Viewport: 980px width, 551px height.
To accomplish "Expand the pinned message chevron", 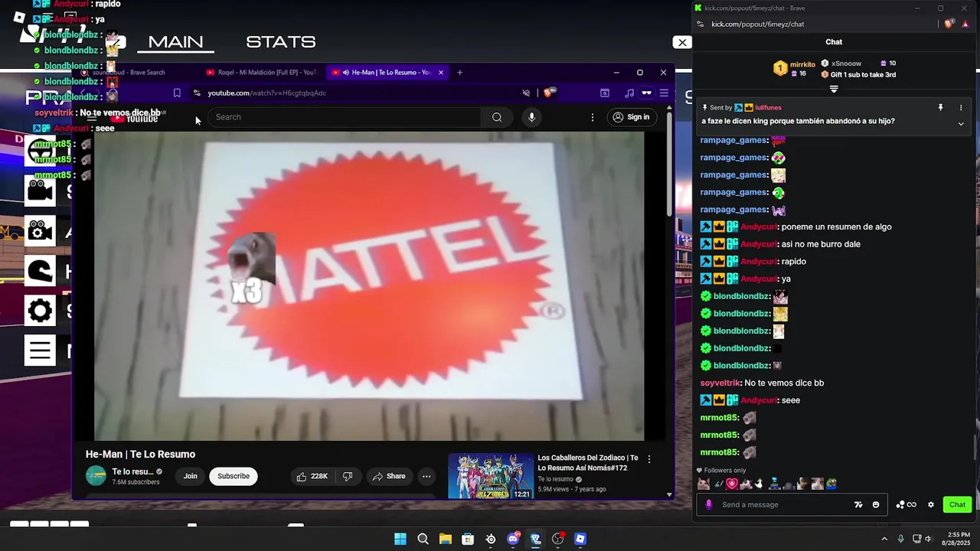I will pos(961,123).
